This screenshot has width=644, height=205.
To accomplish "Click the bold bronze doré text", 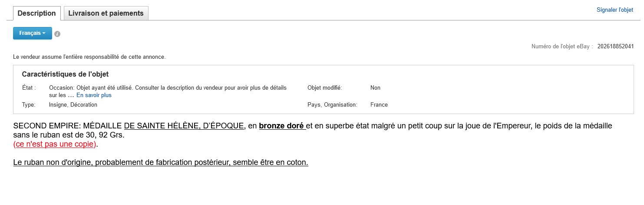I will (281, 126).
